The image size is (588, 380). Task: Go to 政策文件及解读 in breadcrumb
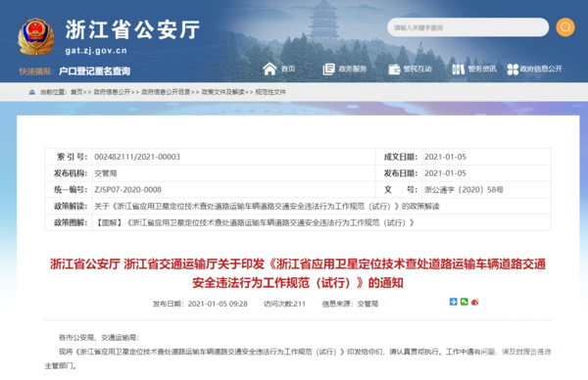222,92
